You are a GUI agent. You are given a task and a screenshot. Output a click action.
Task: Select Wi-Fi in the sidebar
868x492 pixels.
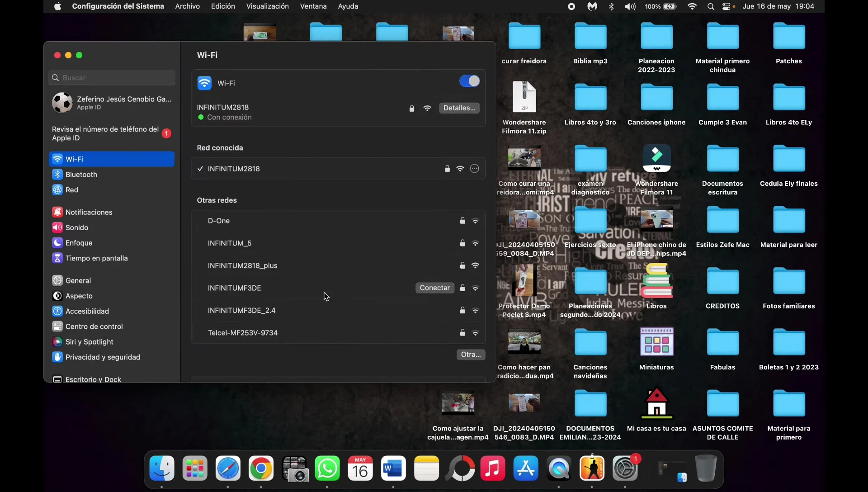(112, 159)
